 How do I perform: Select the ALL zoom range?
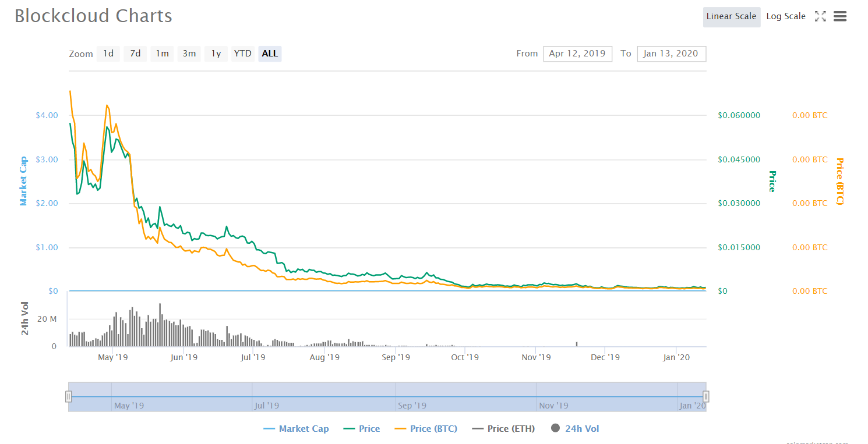(x=270, y=54)
